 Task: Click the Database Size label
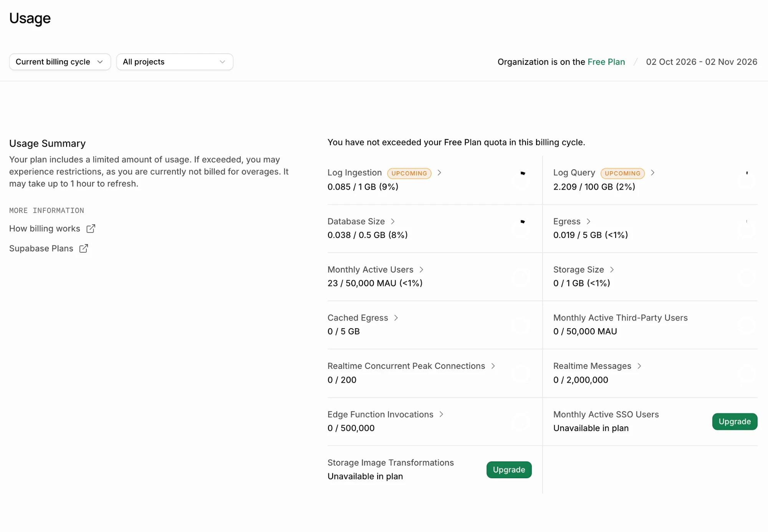(356, 221)
